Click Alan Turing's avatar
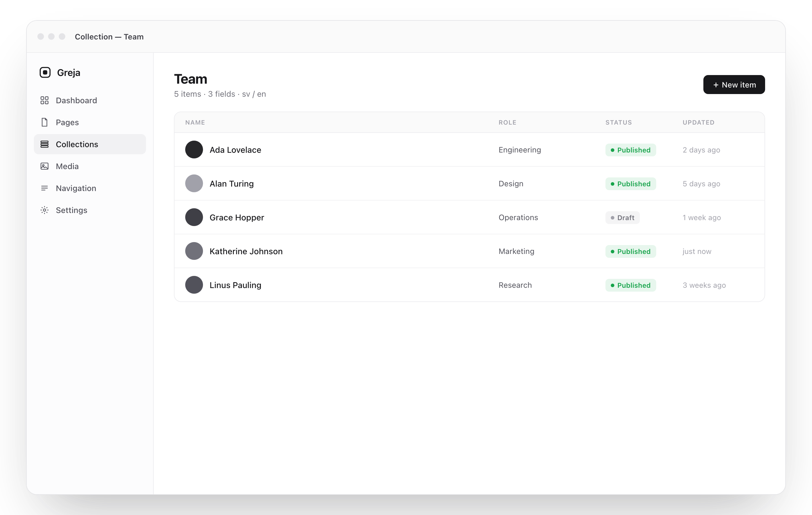 (194, 183)
